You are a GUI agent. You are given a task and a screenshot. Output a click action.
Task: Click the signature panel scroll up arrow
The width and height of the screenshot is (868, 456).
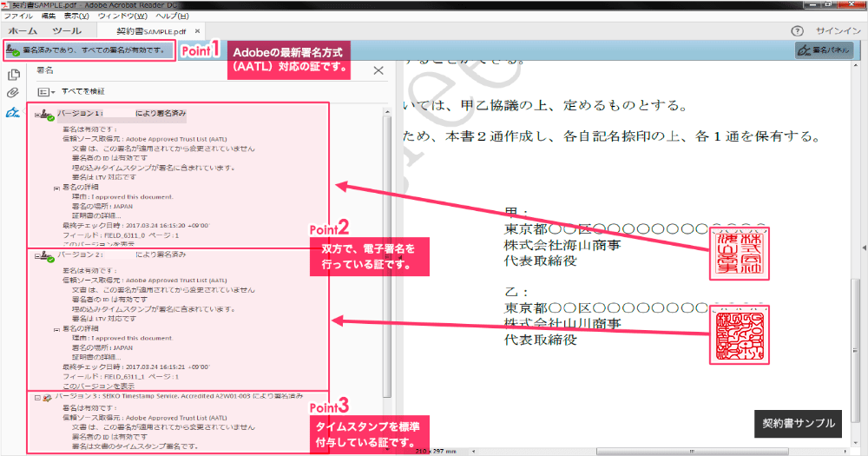[387, 112]
